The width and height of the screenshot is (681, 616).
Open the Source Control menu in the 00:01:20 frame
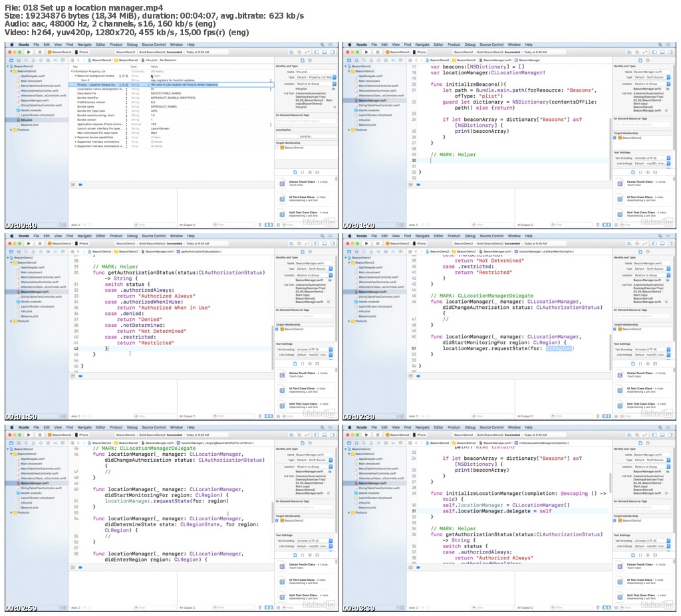click(x=491, y=45)
